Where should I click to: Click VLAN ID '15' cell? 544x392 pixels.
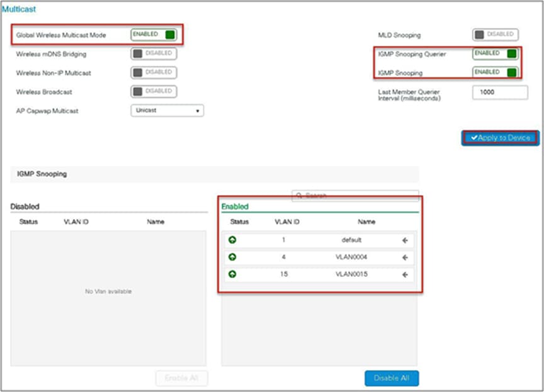(284, 274)
